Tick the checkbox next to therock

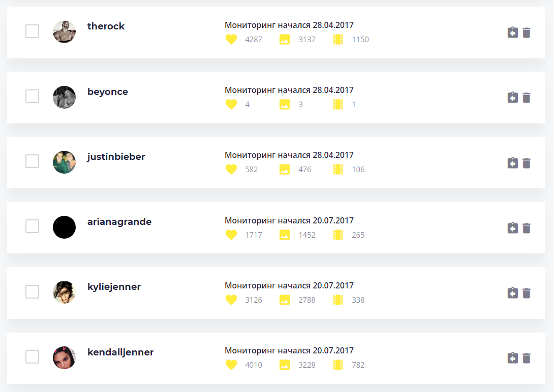[x=33, y=31]
